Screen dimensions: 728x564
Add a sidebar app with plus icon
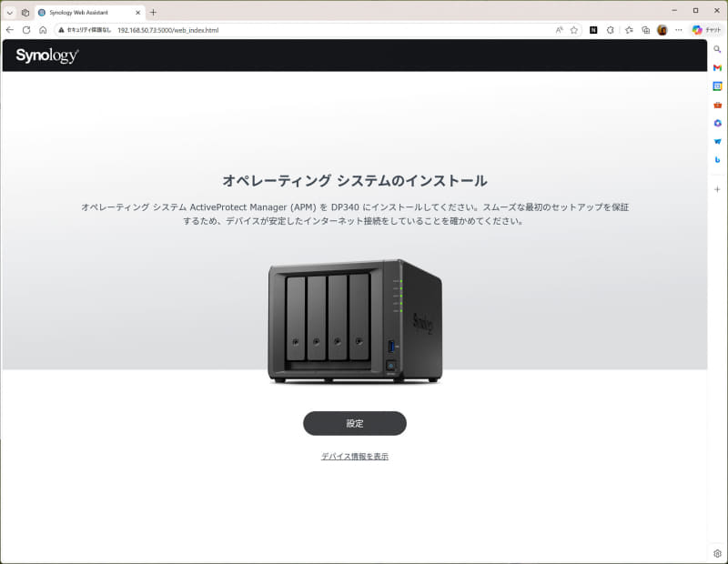coord(717,189)
